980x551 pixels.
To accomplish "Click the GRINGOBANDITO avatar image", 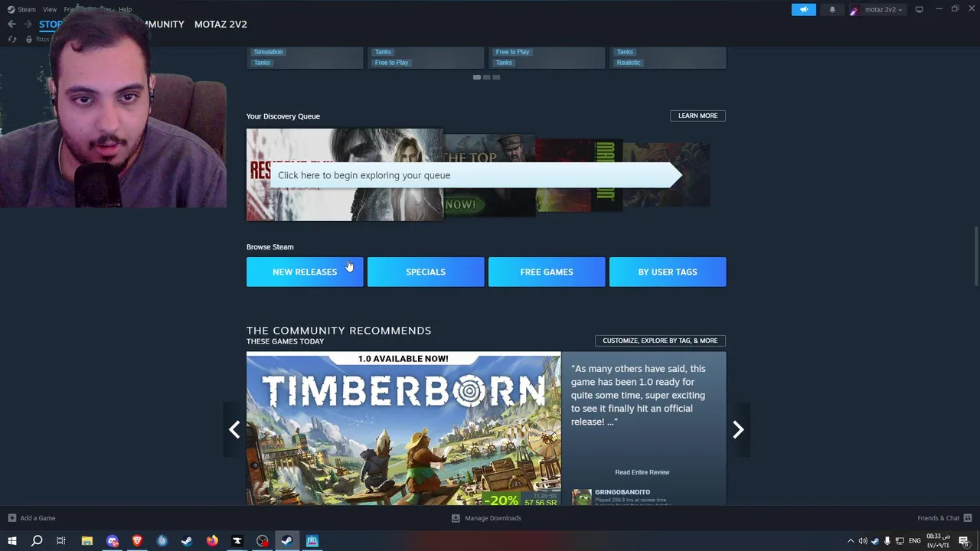I will (582, 497).
